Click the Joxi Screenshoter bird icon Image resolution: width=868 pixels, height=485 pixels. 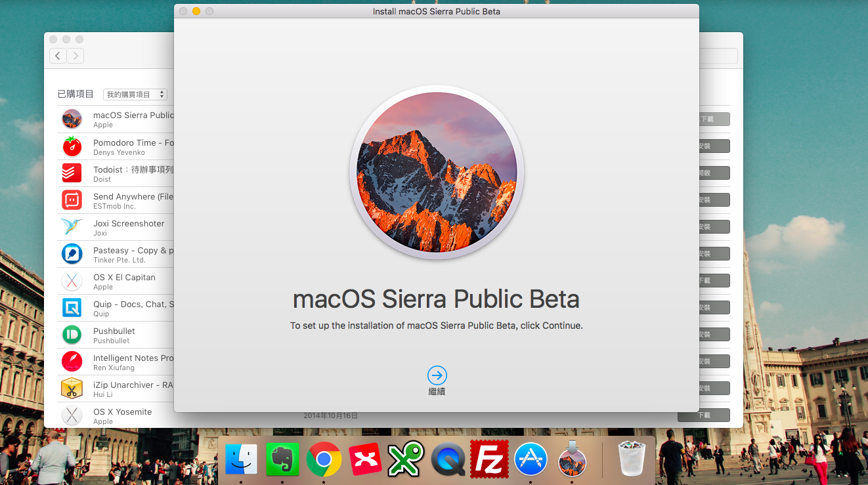coord(72,226)
